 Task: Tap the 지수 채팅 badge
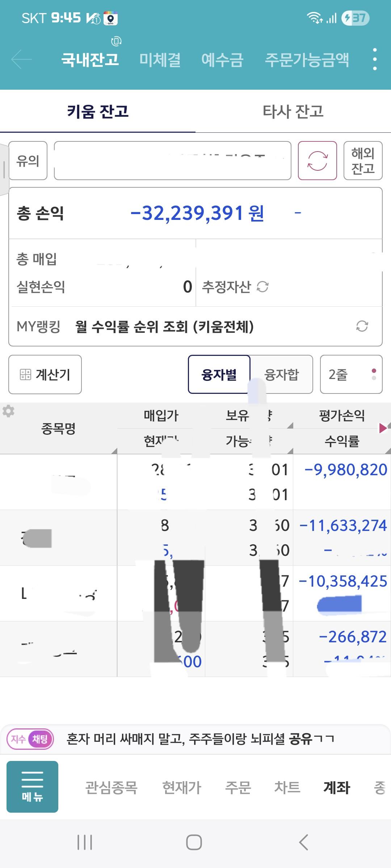click(x=30, y=739)
